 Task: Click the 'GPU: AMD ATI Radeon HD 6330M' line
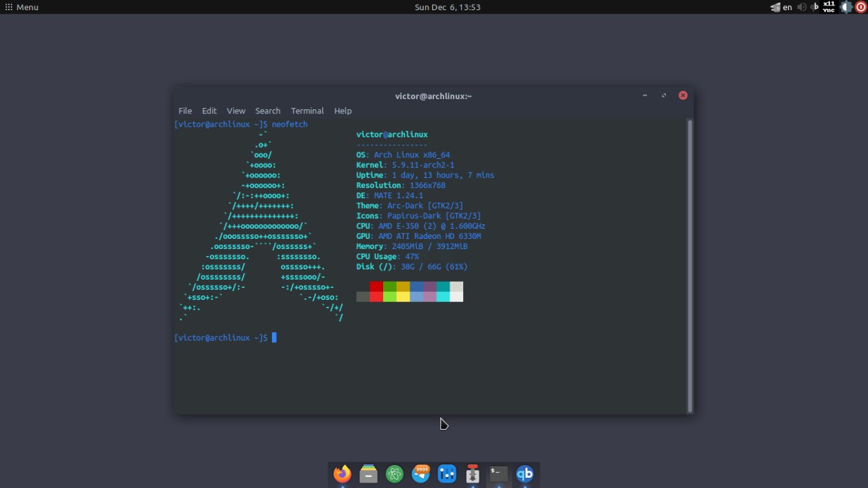point(418,236)
